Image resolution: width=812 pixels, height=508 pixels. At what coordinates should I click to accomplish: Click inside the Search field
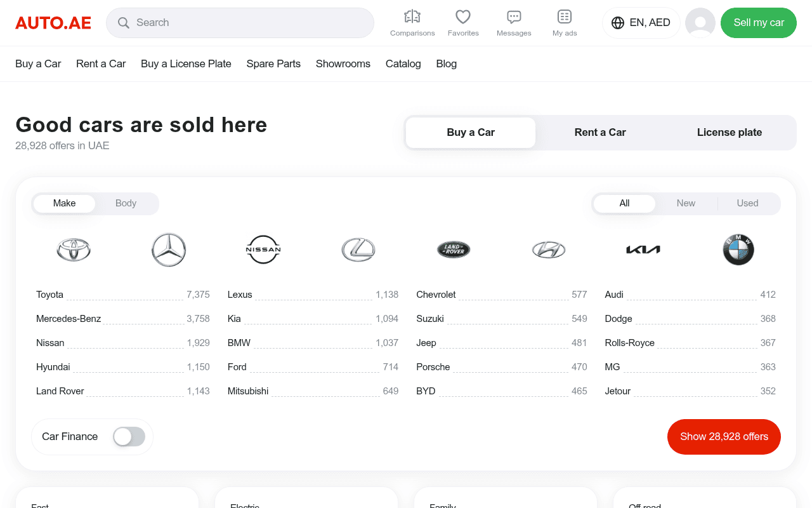pyautogui.click(x=240, y=22)
